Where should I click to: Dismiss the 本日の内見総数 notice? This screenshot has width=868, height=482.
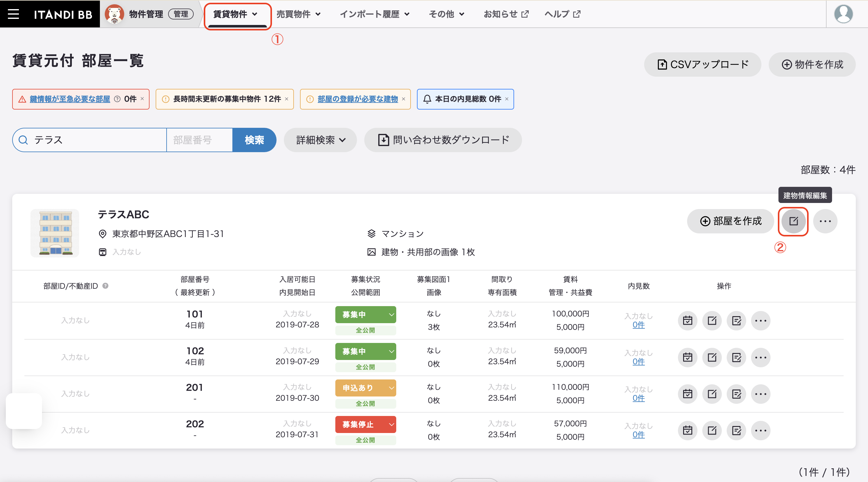click(x=507, y=99)
